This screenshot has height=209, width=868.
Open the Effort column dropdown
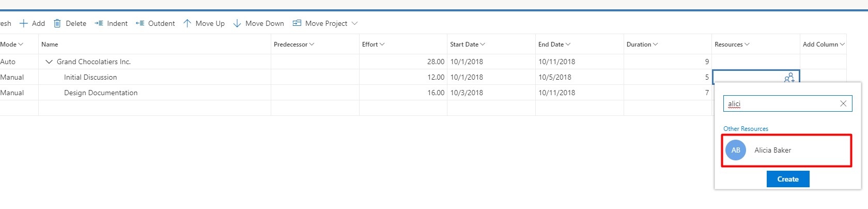382,44
